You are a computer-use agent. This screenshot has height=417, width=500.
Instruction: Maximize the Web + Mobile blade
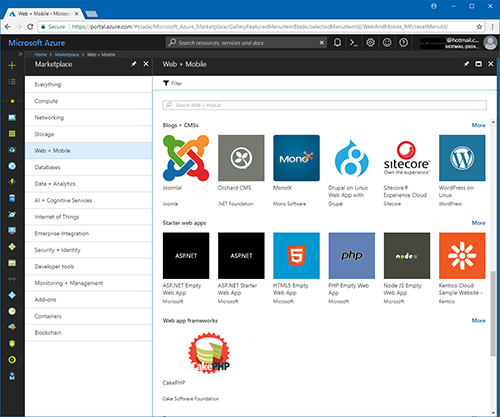478,64
